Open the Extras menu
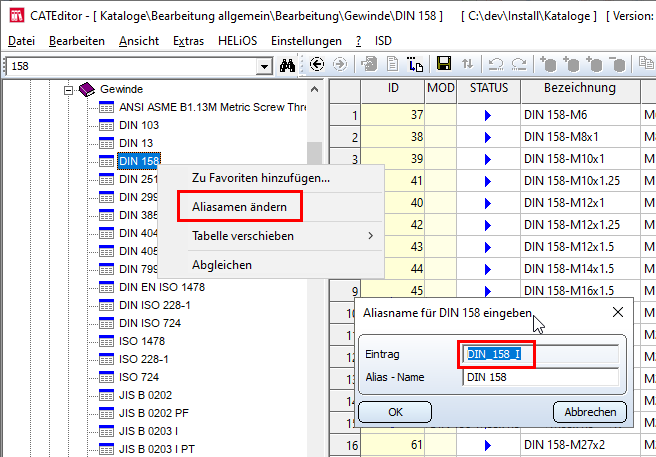This screenshot has height=457, width=656. (188, 41)
